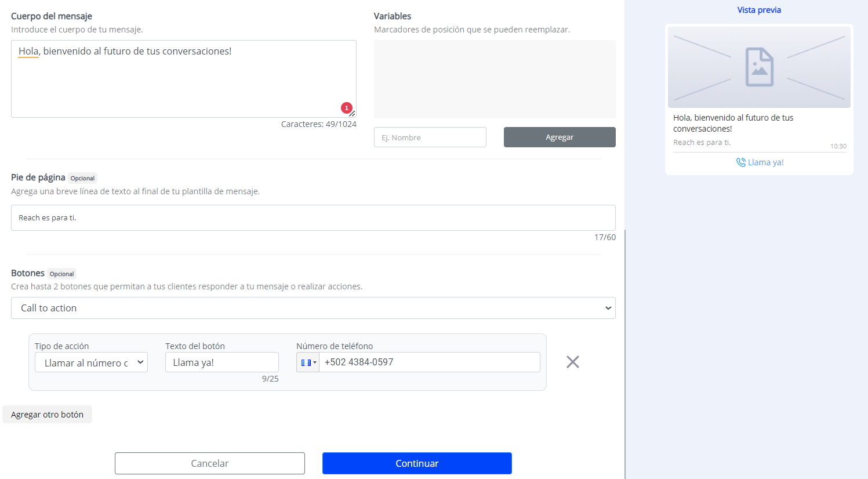Click the phone icon in preview button
This screenshot has height=479, width=868.
point(740,162)
